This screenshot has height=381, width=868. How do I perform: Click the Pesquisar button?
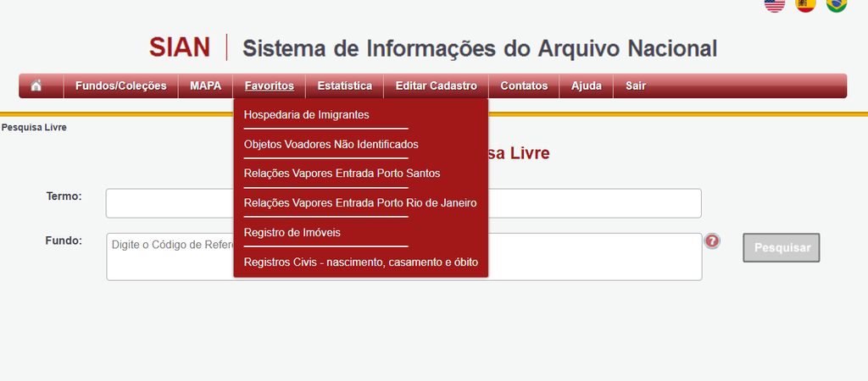[781, 248]
